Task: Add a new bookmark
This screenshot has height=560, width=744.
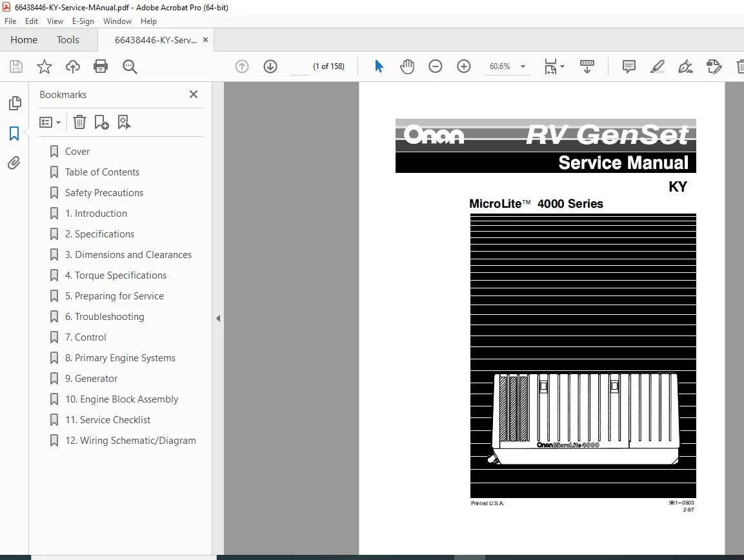Action: 101,123
